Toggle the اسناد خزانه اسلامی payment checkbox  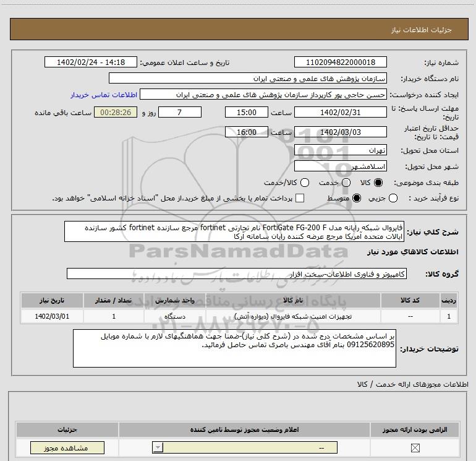click(x=300, y=198)
